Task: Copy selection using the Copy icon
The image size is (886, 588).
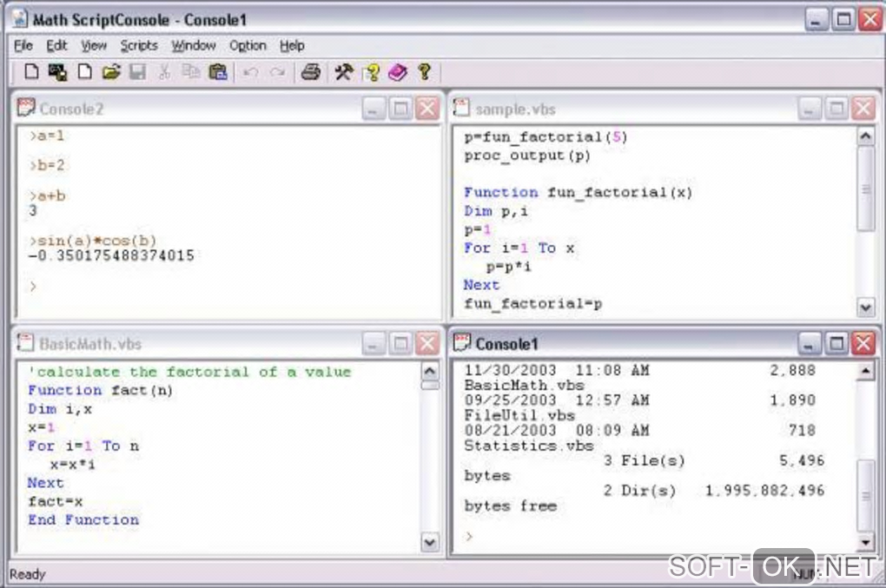Action: [x=191, y=72]
